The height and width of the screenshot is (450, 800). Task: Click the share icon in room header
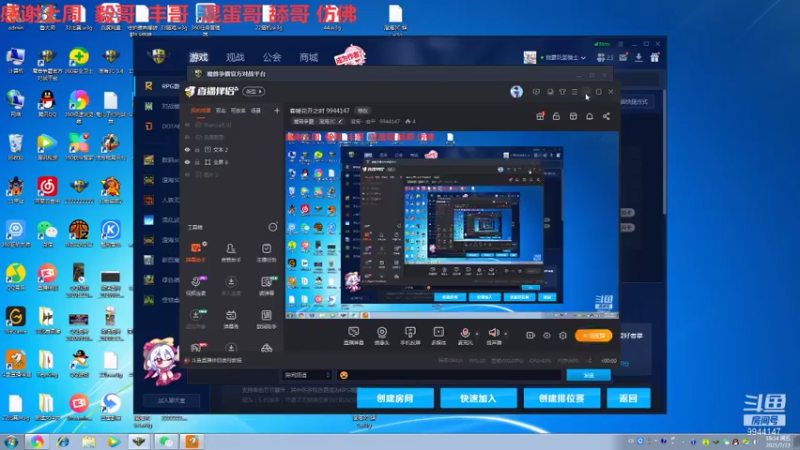click(x=606, y=116)
